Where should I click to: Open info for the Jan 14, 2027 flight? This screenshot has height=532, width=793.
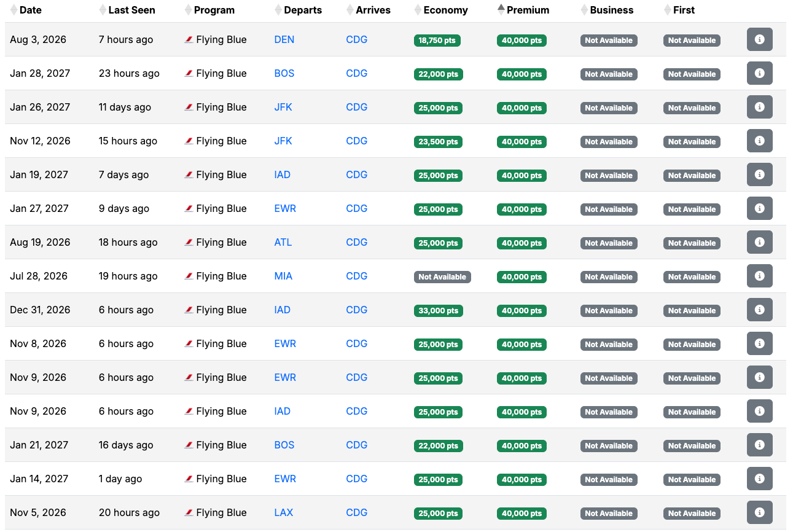tap(759, 479)
